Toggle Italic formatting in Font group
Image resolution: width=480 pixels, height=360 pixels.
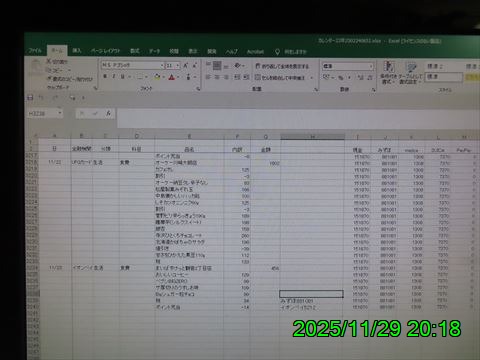tap(114, 77)
